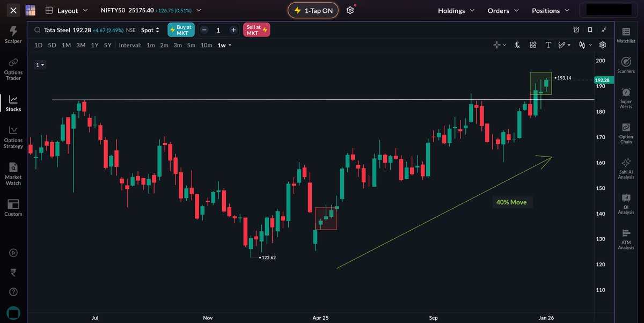Screen dimensions: 644x323
Task: Open ATM Analysis in right sidebar
Action: pyautogui.click(x=626, y=239)
